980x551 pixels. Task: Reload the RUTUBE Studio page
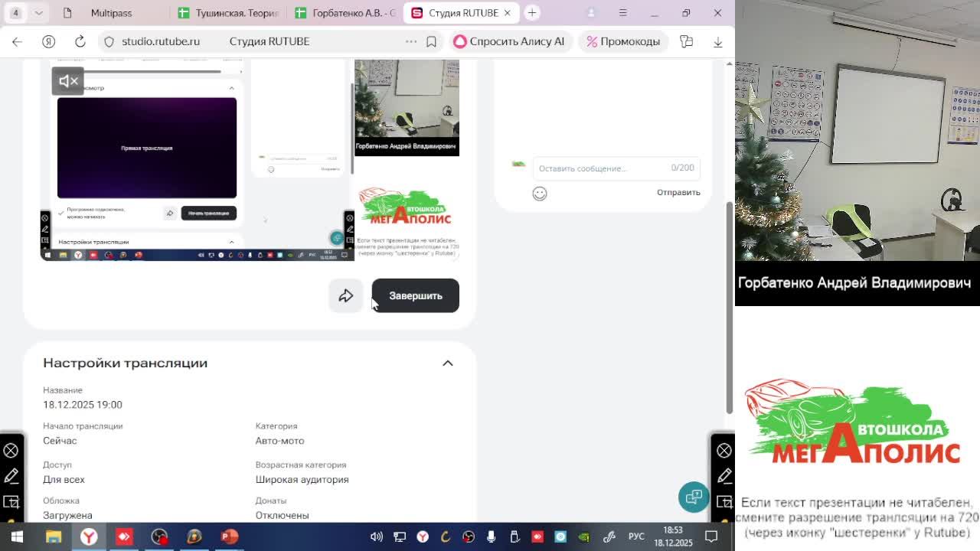pos(80,41)
